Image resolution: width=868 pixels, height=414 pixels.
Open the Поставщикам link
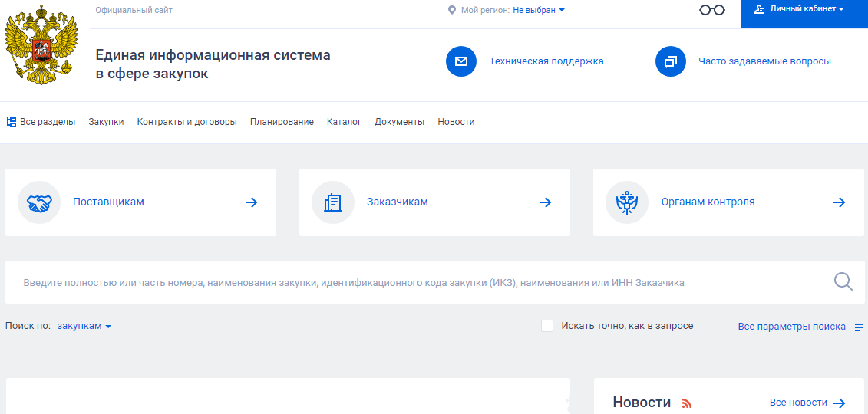(108, 202)
